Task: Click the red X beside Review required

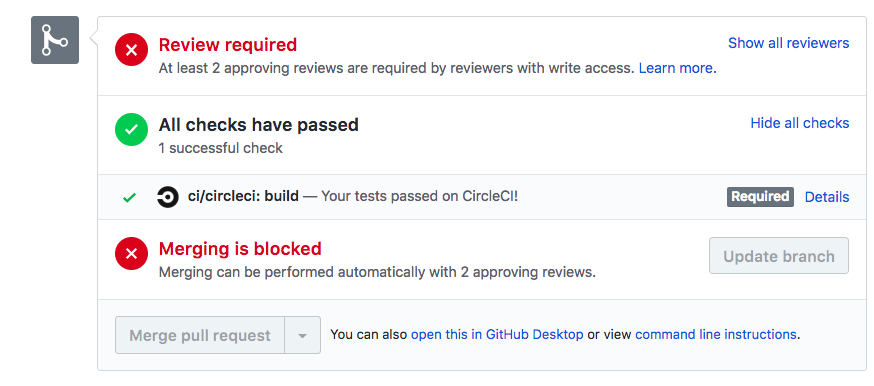Action: pyautogui.click(x=132, y=50)
